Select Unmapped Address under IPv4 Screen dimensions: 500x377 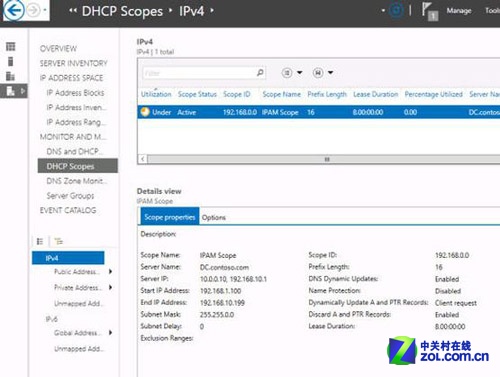[x=79, y=303]
